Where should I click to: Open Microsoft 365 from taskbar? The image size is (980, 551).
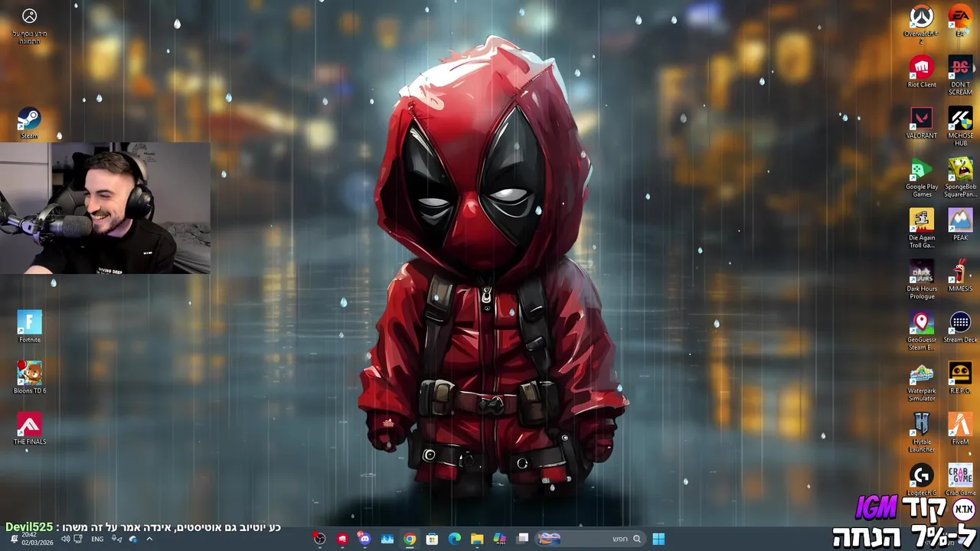coord(500,539)
